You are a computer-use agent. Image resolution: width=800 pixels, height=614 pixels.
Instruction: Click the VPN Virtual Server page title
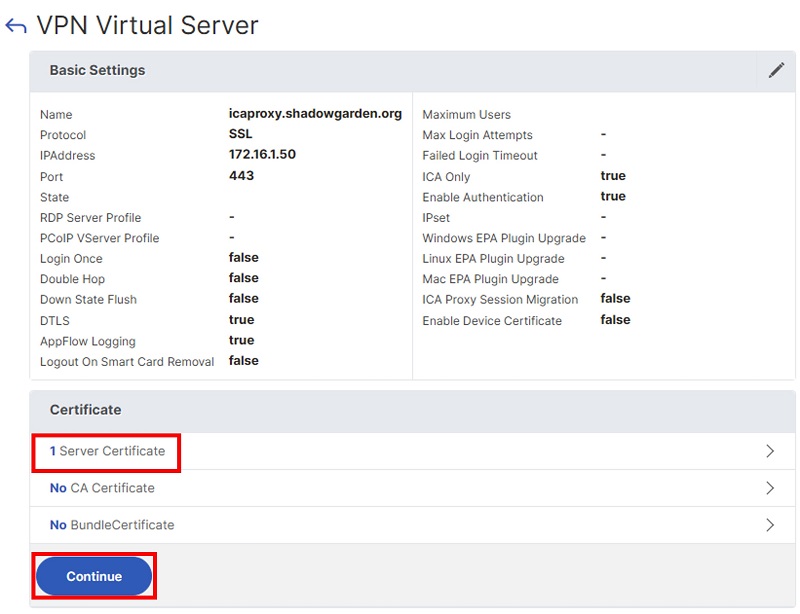147,25
